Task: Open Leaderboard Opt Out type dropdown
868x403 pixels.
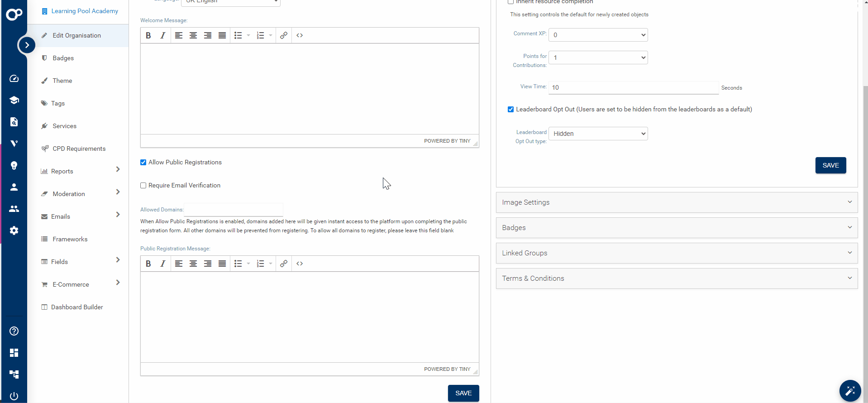Action: click(598, 134)
